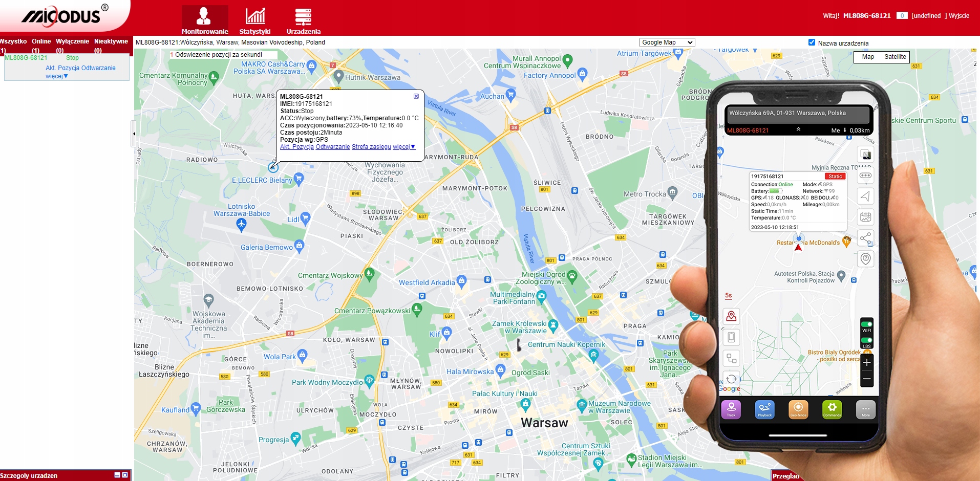Open the Google Map provider dropdown
The height and width of the screenshot is (481, 980).
click(x=667, y=42)
